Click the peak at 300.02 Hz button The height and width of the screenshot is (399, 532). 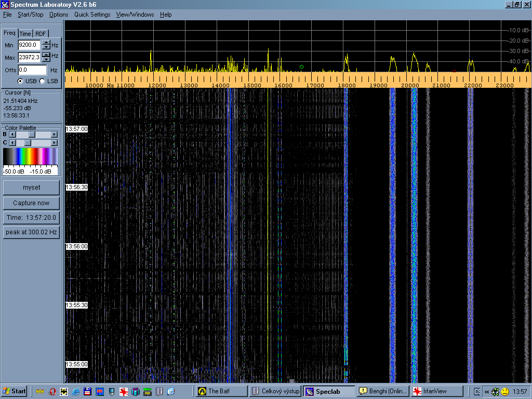[x=31, y=232]
